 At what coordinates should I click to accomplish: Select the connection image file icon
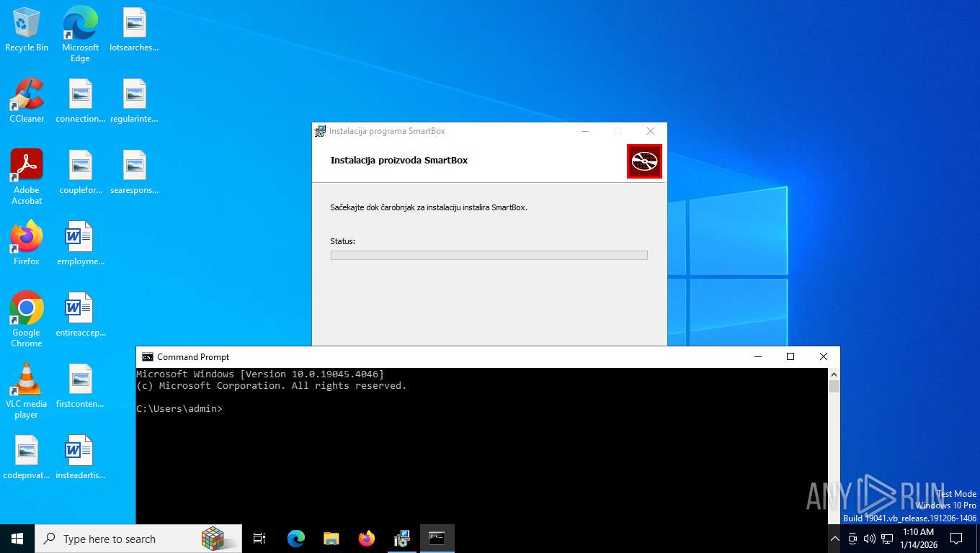tap(80, 101)
